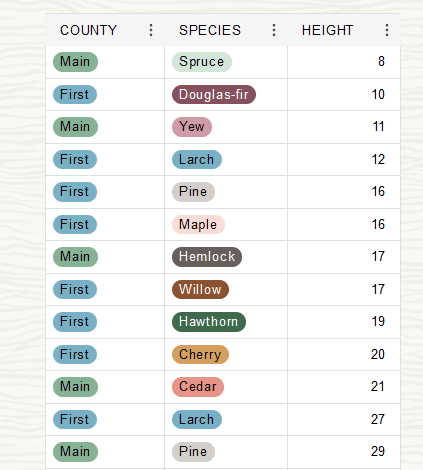Click the Cedar species chip
The image size is (423, 470).
198,387
